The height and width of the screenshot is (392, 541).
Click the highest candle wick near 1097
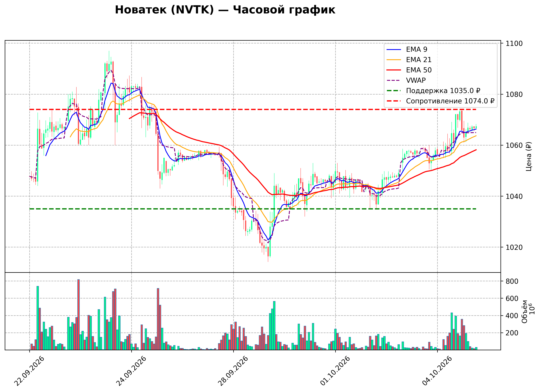coord(109,60)
